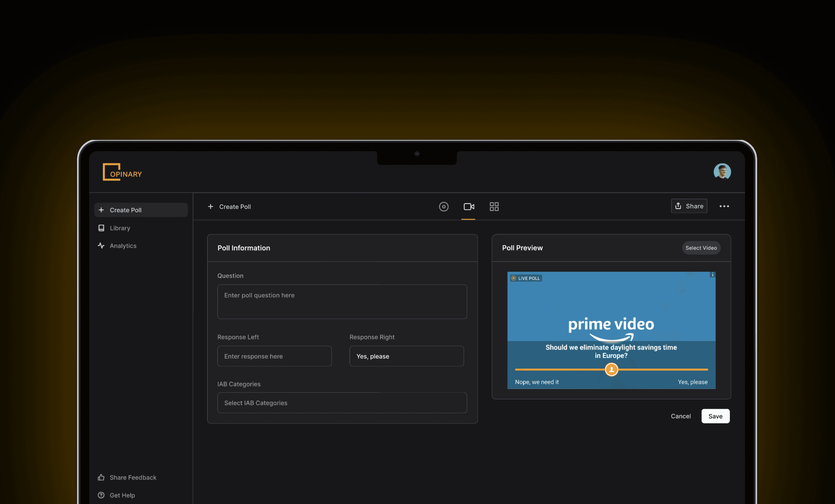Expand the Select IAB Categories dropdown
Viewport: 835px width, 504px height.
(342, 403)
